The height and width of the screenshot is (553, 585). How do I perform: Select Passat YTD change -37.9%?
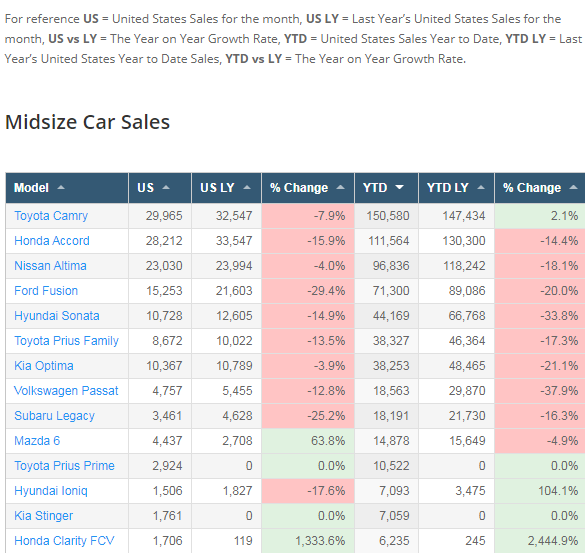click(559, 391)
